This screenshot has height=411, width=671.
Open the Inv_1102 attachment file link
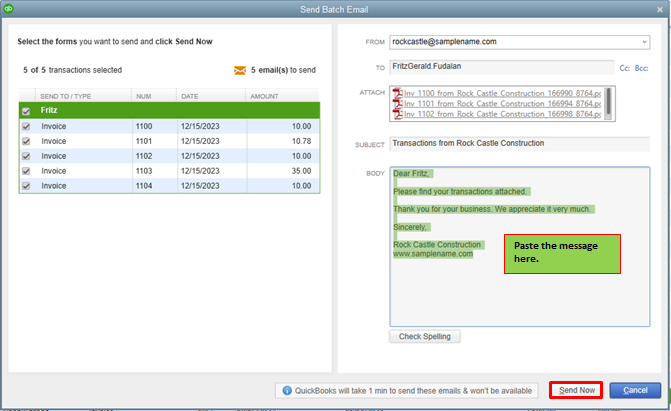[502, 114]
